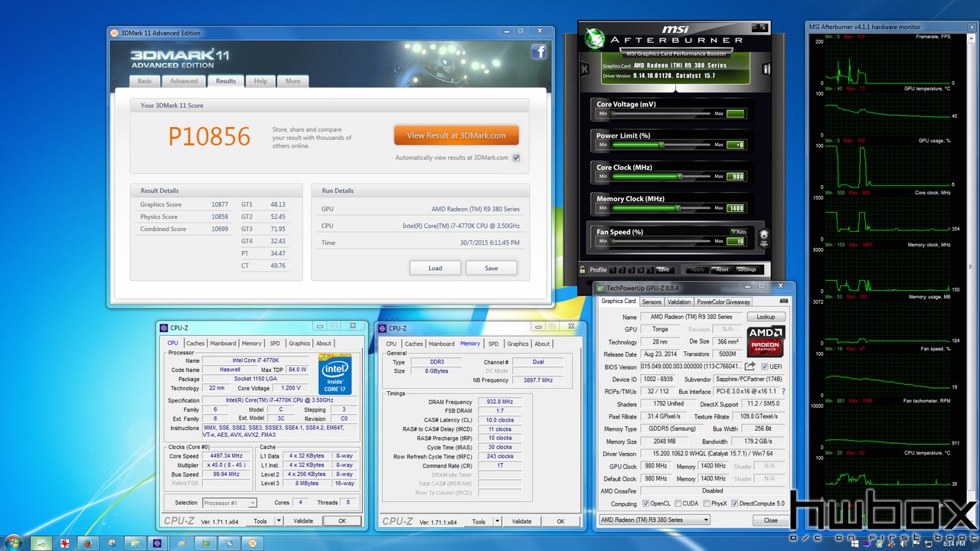
Task: Open the Graphics tab in left CPU-Z window
Action: point(299,344)
